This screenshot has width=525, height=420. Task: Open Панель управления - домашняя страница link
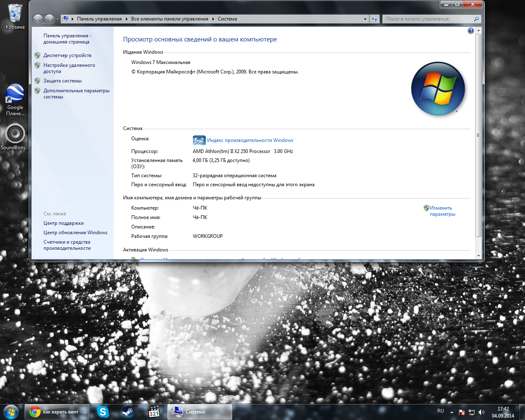[67, 39]
